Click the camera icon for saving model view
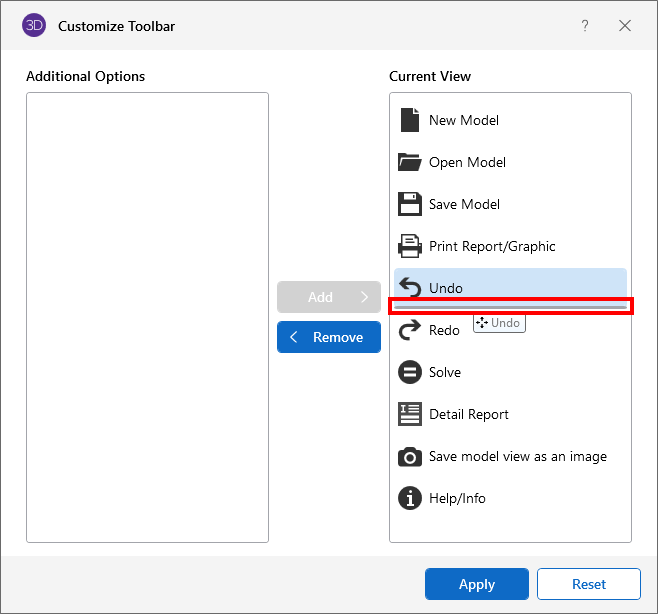Screen dimensions: 658x614 [410, 456]
